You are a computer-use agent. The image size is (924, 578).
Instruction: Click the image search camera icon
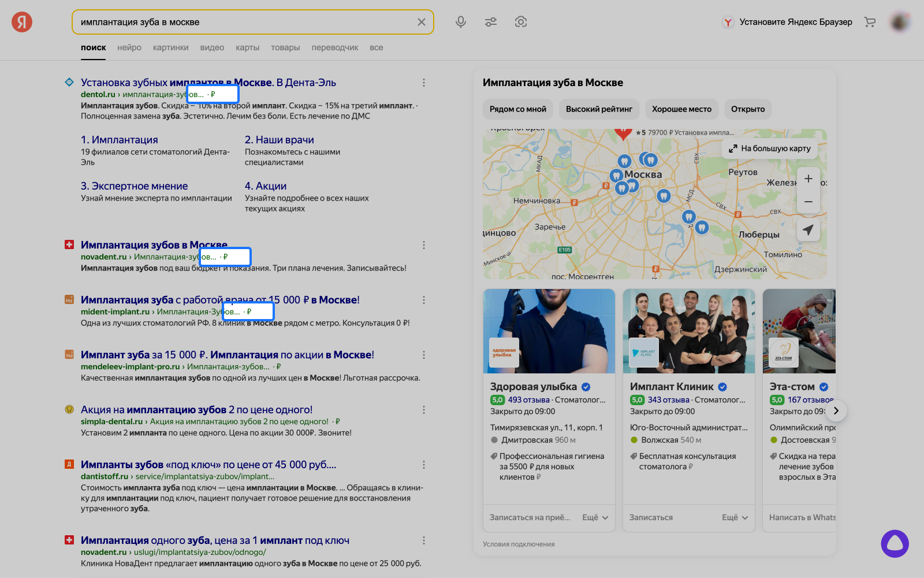click(x=521, y=22)
